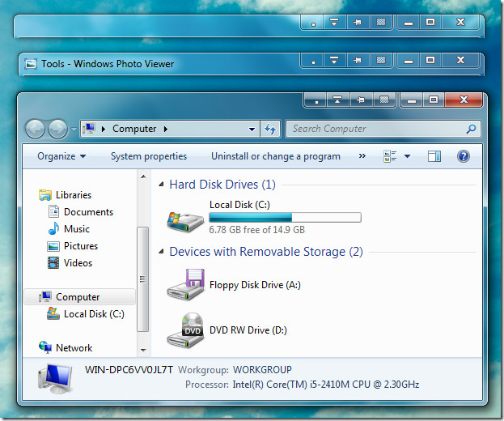The image size is (504, 421).
Task: Click the dot button in top untitled window
Action: tap(313, 23)
